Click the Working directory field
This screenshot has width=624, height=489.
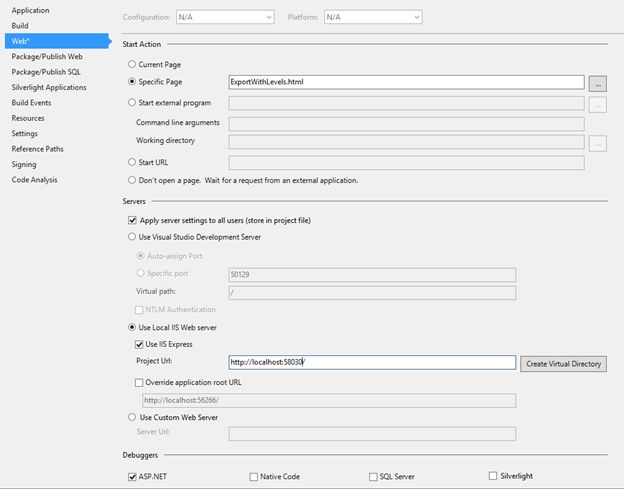coord(406,142)
